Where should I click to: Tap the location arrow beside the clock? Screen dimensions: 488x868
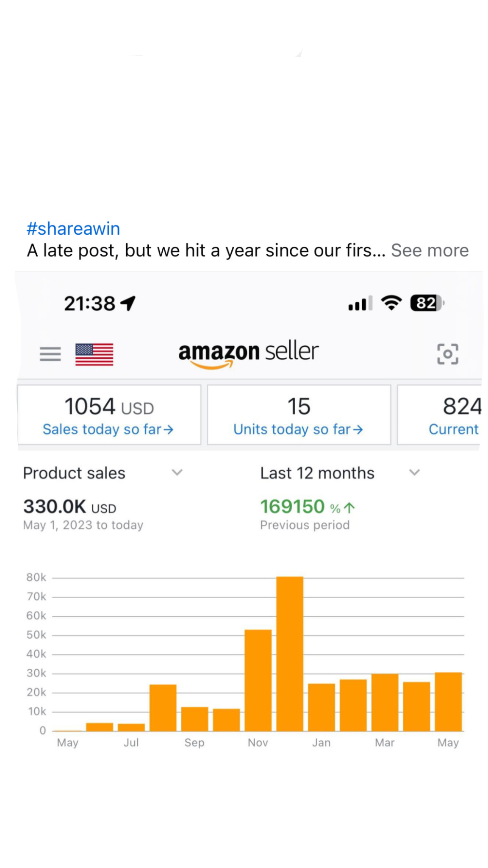[128, 303]
